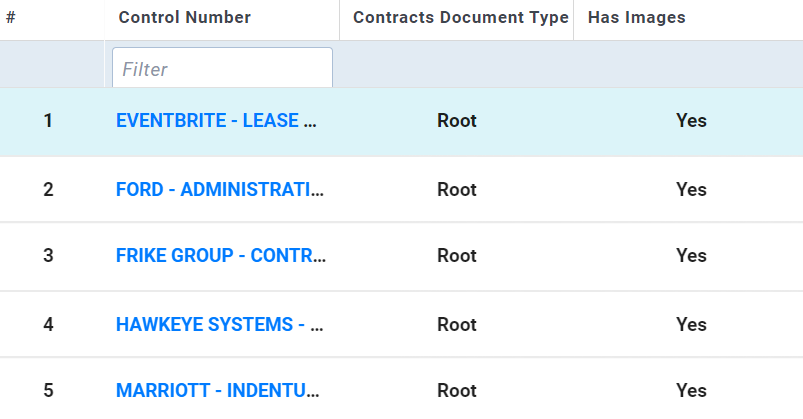Select row number 3
Viewport: 803px width, 419px height.
pyautogui.click(x=48, y=256)
